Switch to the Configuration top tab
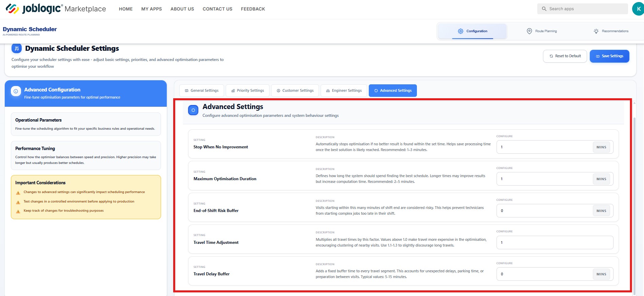This screenshot has width=644, height=296. [472, 31]
